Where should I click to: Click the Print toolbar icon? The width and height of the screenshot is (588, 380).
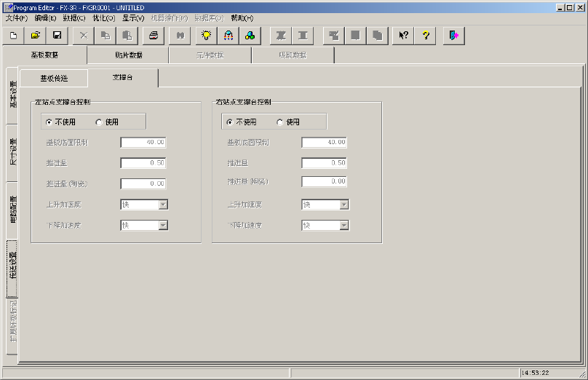pos(153,35)
